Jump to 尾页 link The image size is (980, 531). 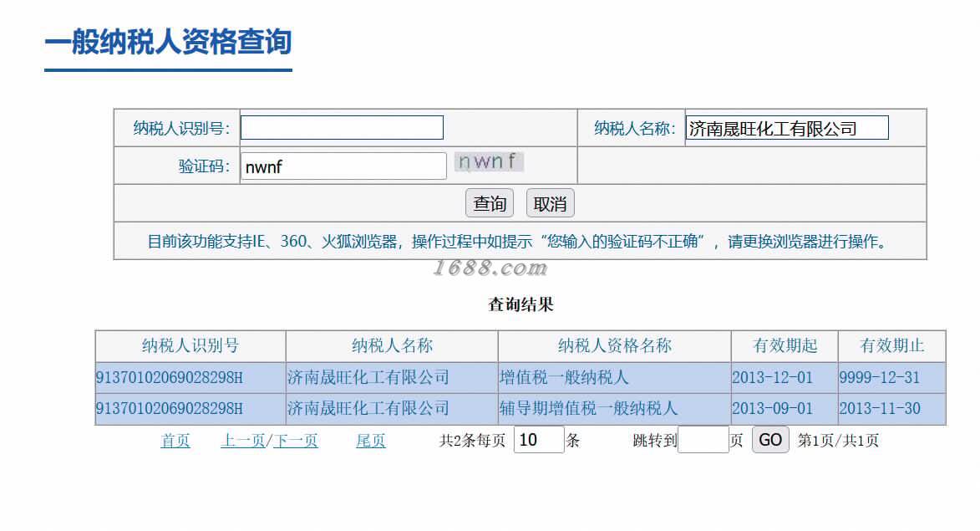(x=371, y=441)
